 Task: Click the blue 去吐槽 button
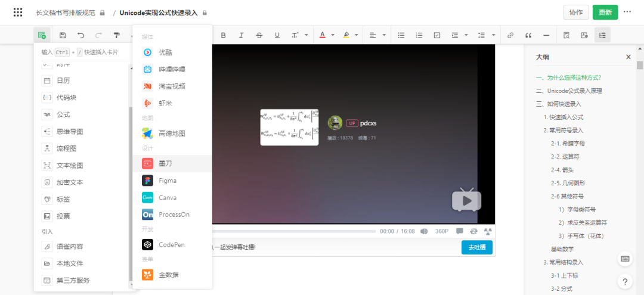(476, 247)
